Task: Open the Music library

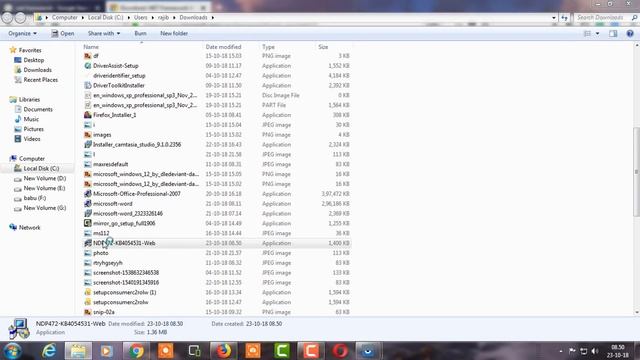Action: point(31,119)
